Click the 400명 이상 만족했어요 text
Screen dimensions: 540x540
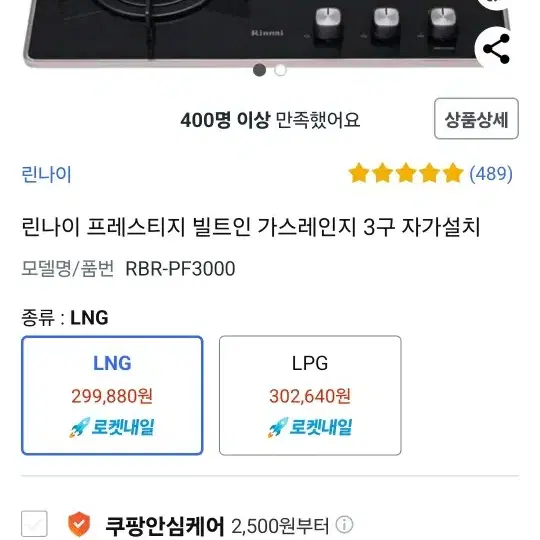[x=270, y=120]
